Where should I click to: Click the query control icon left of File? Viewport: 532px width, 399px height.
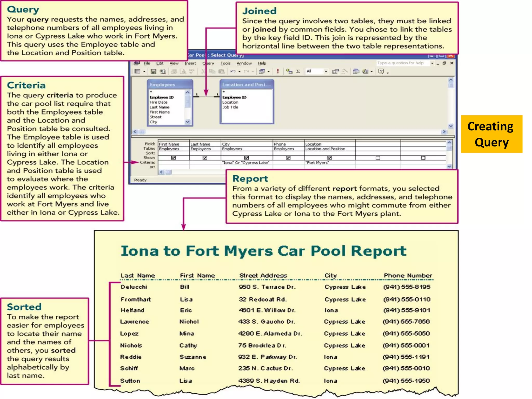click(137, 63)
